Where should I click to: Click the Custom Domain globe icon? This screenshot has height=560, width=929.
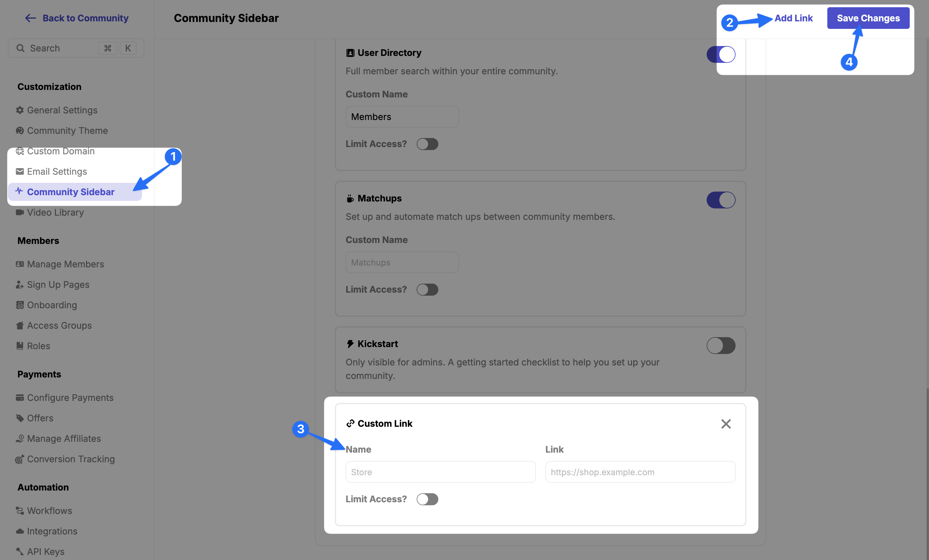click(x=20, y=151)
